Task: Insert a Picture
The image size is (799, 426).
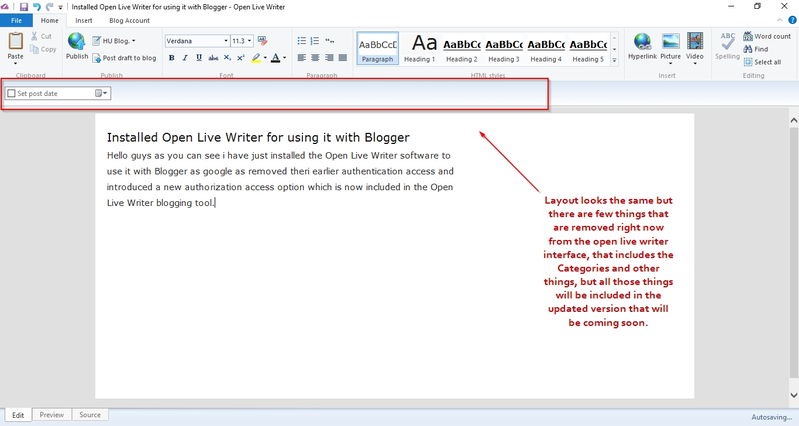Action: 671,47
